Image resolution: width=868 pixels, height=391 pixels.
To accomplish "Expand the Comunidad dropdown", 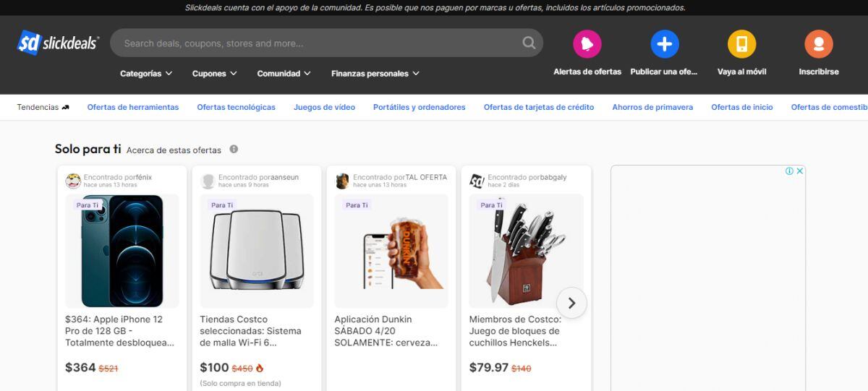I will pyautogui.click(x=284, y=73).
